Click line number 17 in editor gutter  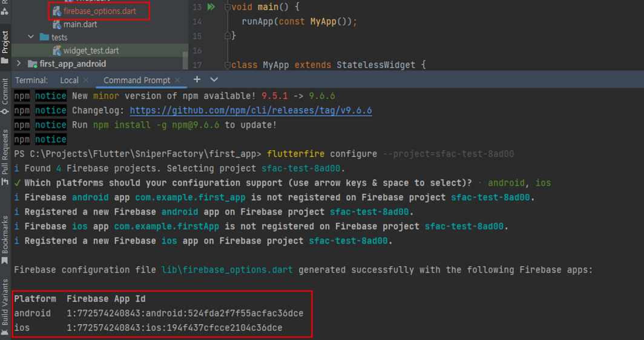pos(197,65)
